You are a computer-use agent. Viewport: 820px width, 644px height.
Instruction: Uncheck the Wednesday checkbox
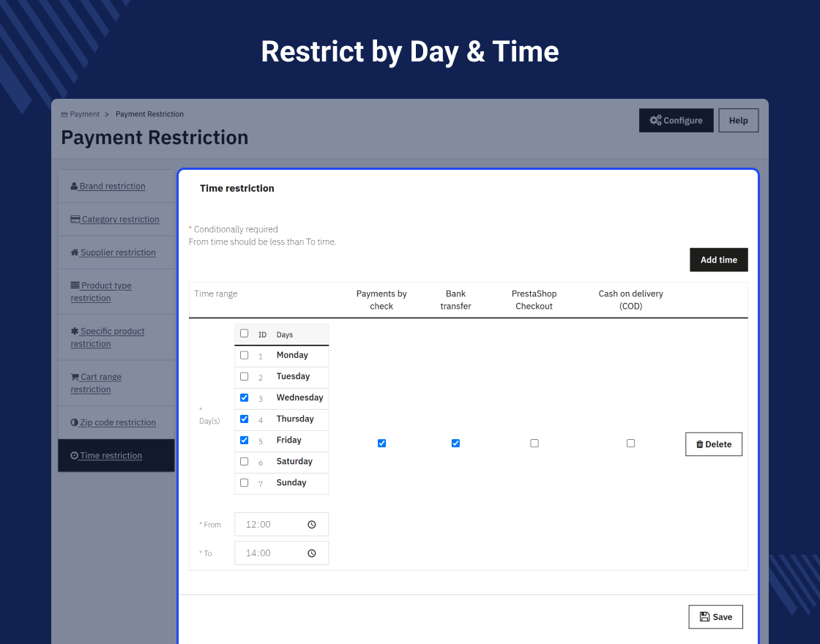coord(245,398)
